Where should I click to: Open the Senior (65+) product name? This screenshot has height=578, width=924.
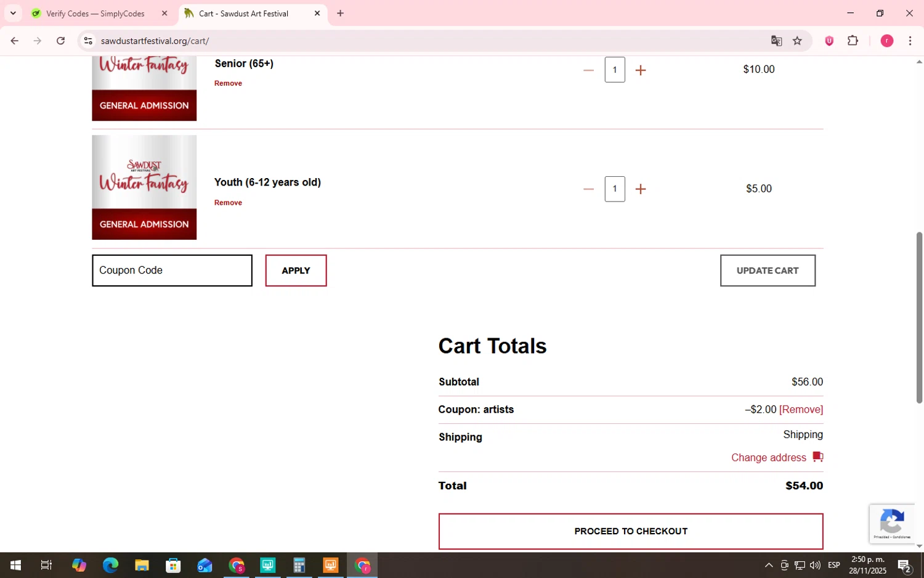coord(244,63)
